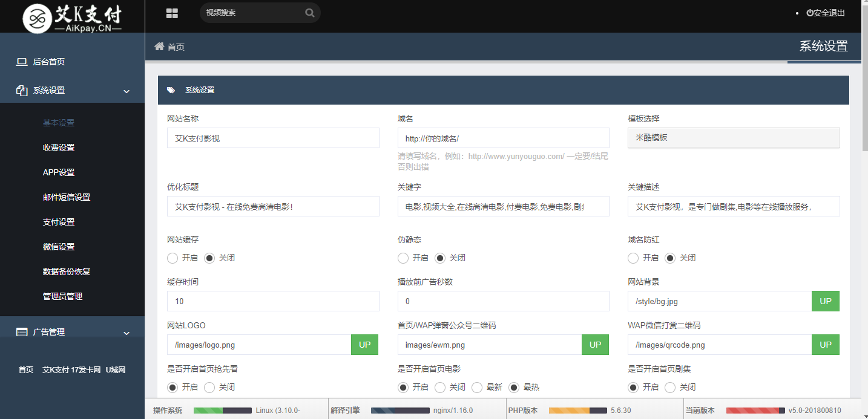This screenshot has width=868, height=419.
Task: Click the home icon in the breadcrumb
Action: coord(159,46)
